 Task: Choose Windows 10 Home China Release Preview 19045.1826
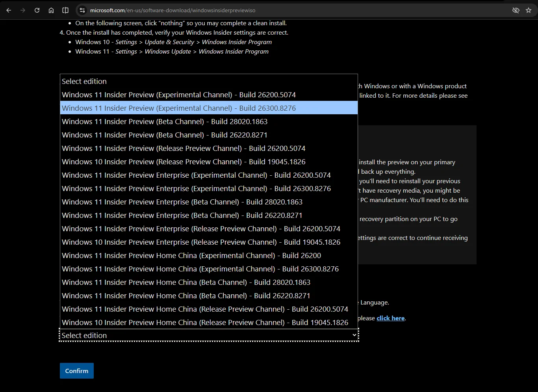[209, 322]
